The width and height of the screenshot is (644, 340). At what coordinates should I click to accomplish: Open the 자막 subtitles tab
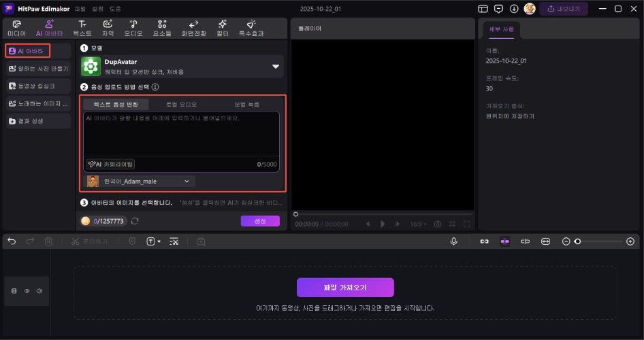(108, 29)
